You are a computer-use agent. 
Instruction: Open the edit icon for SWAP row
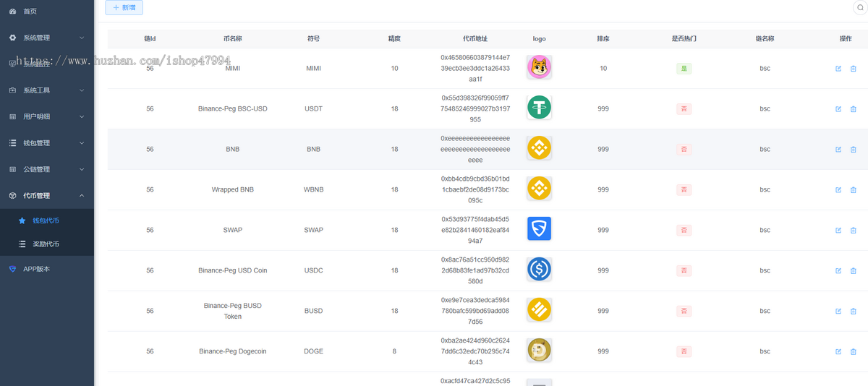point(838,231)
